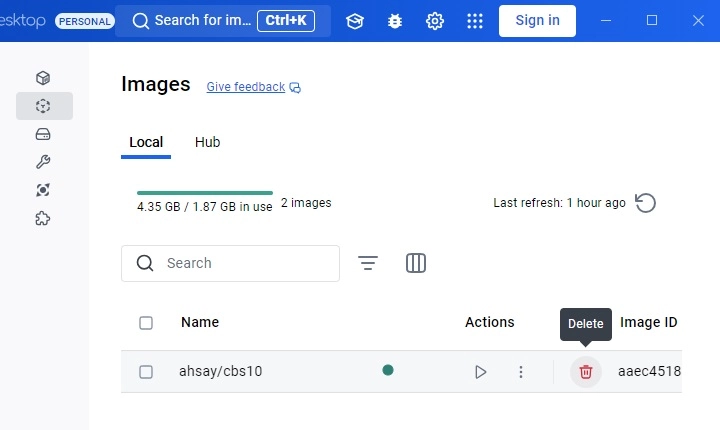Close the Docker Desktop window
720x430 pixels.
click(x=698, y=21)
